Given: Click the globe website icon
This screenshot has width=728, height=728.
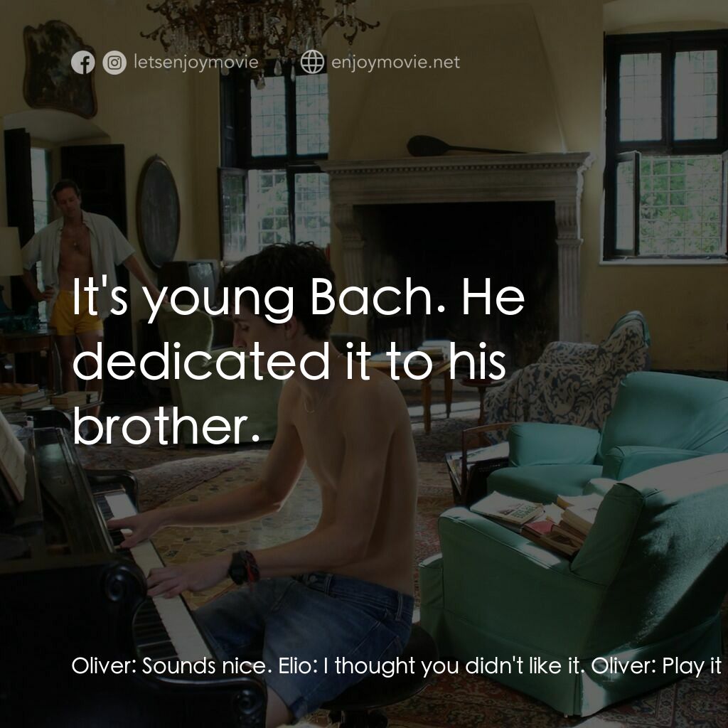Looking at the screenshot, I should click(x=313, y=62).
